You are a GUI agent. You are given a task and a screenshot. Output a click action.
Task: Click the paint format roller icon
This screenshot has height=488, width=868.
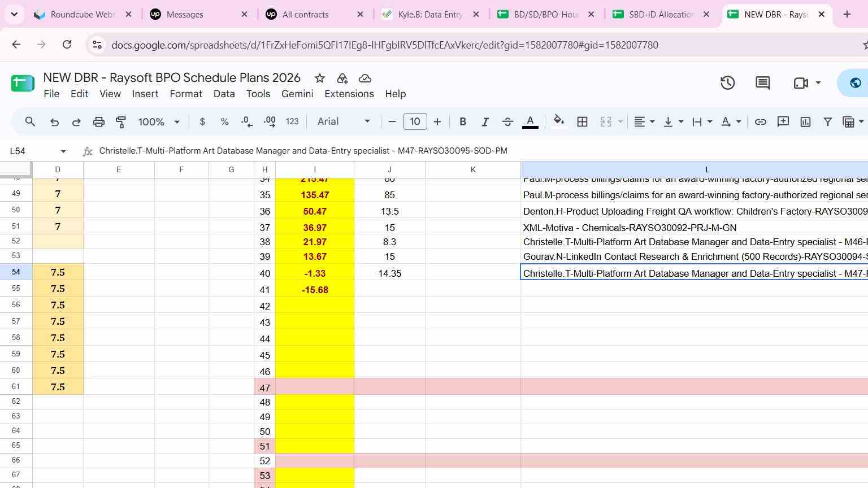pos(121,121)
